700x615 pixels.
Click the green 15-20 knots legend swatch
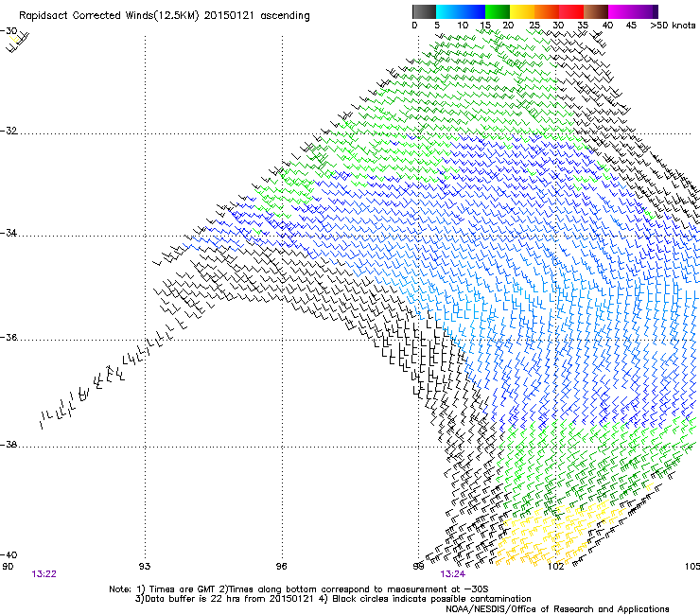(x=498, y=11)
